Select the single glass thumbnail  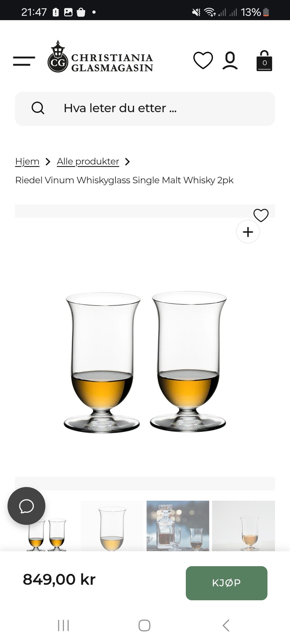click(x=112, y=526)
